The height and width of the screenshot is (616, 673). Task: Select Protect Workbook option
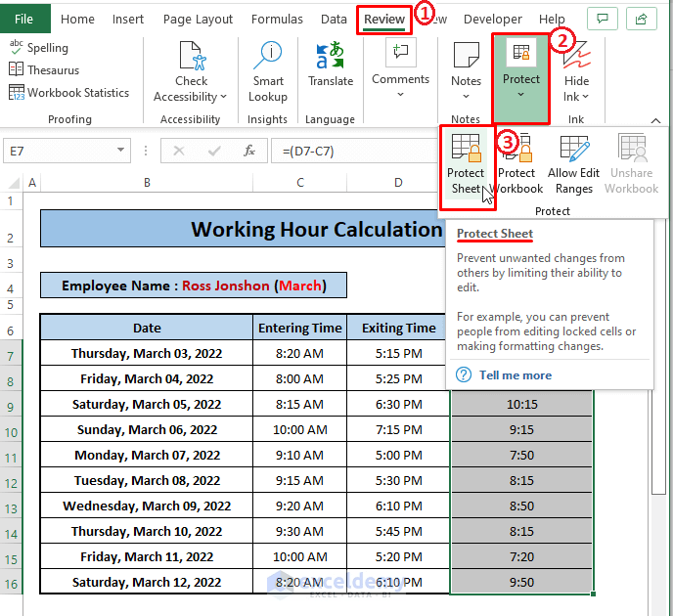pyautogui.click(x=516, y=164)
